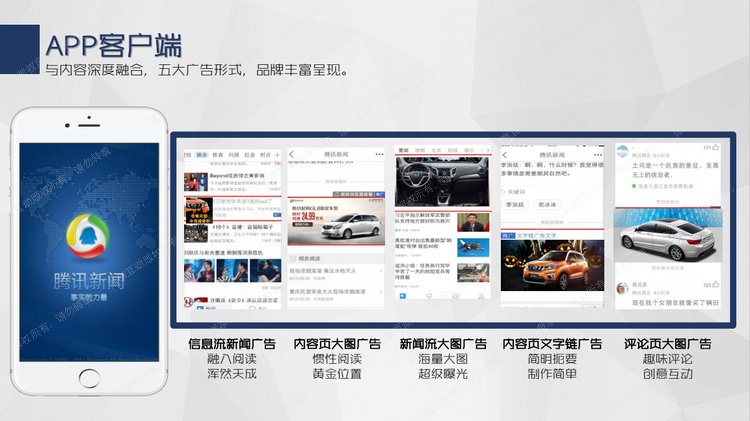Select the 体育 channel tab
The width and height of the screenshot is (750, 421).
point(218,155)
